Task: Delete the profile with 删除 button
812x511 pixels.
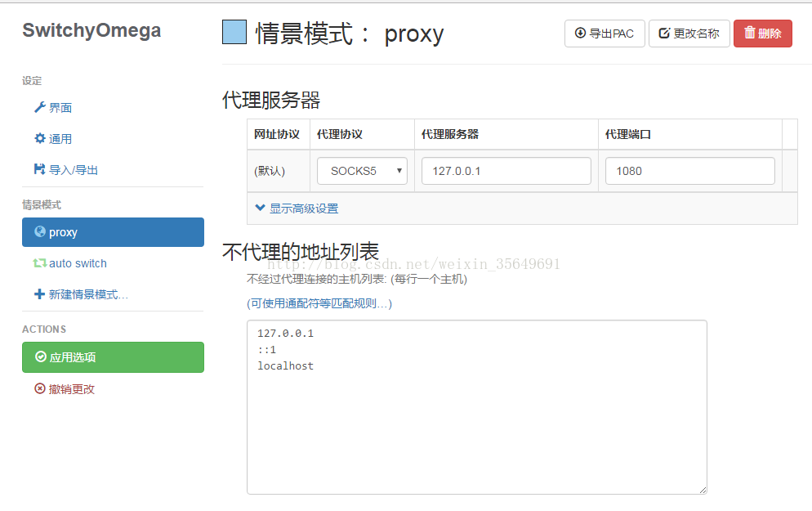Action: pyautogui.click(x=763, y=34)
